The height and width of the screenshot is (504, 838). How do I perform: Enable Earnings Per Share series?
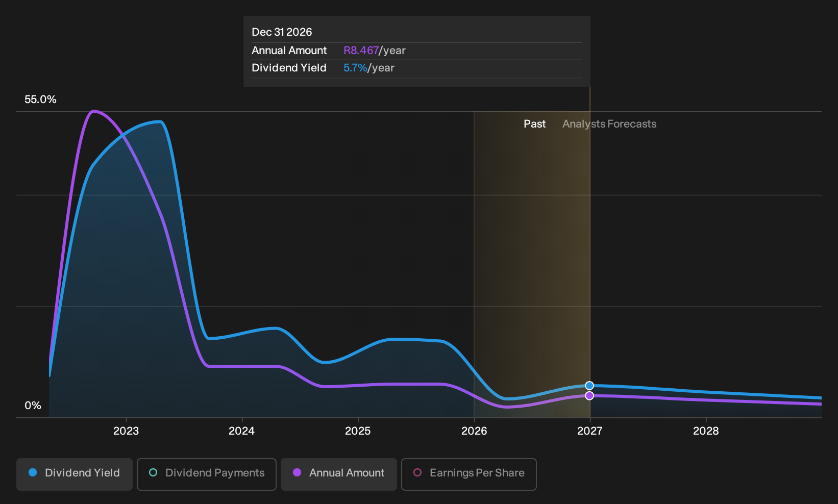tap(469, 474)
